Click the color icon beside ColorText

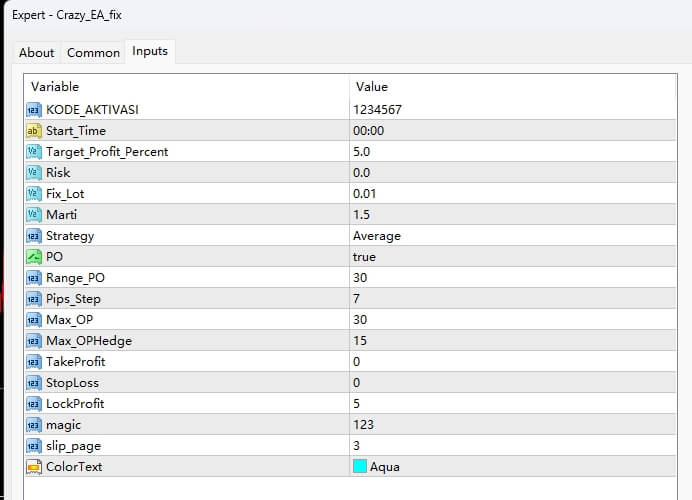coord(33,466)
